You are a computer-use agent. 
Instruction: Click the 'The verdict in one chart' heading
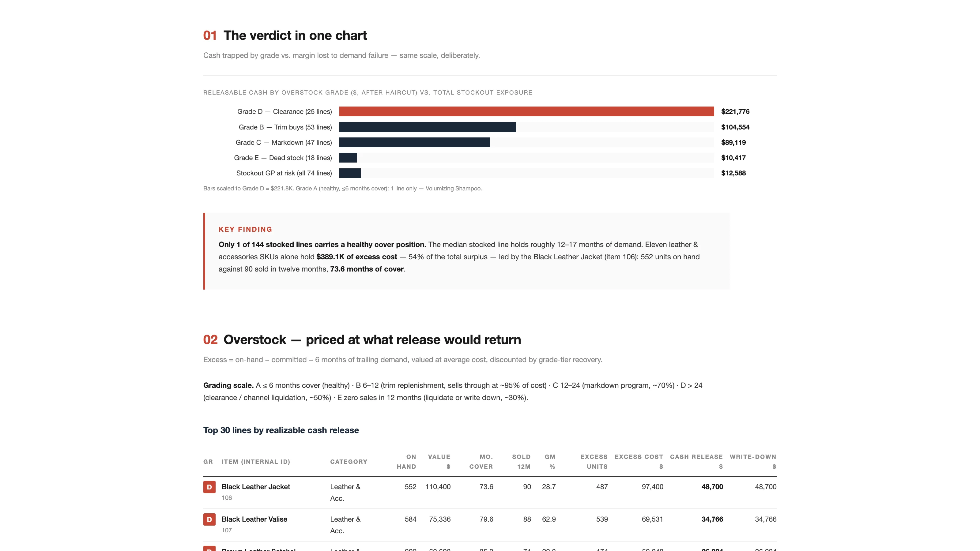tap(295, 36)
